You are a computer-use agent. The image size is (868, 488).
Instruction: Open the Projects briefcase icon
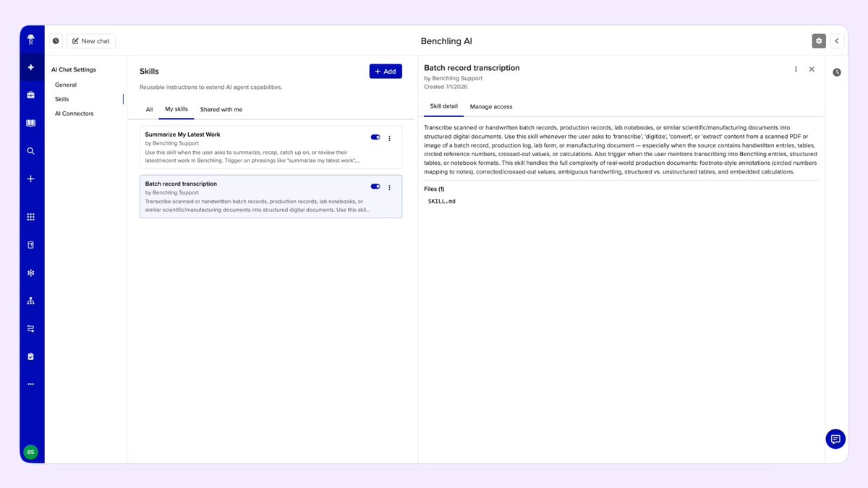pyautogui.click(x=30, y=95)
